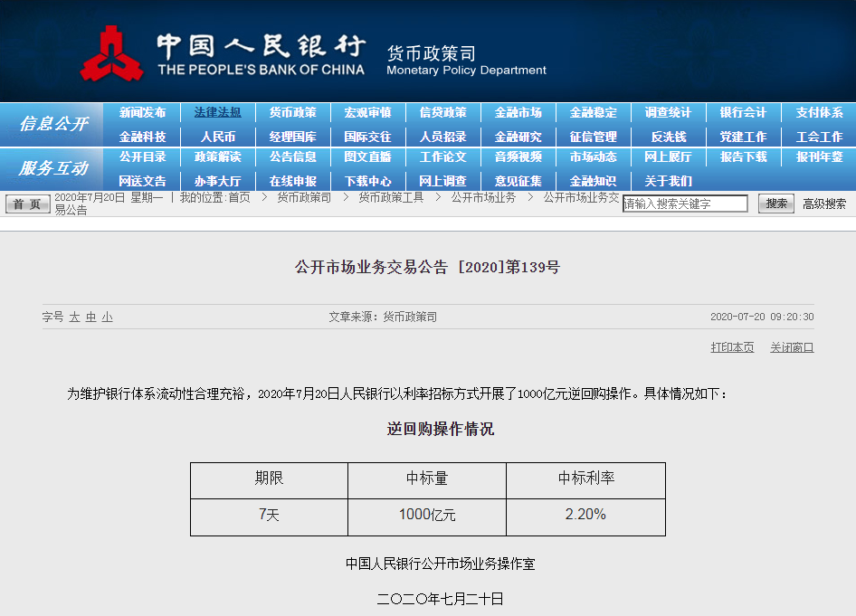Click 打印本页 to print page
Viewport: 856px width, 616px height.
[x=732, y=347]
